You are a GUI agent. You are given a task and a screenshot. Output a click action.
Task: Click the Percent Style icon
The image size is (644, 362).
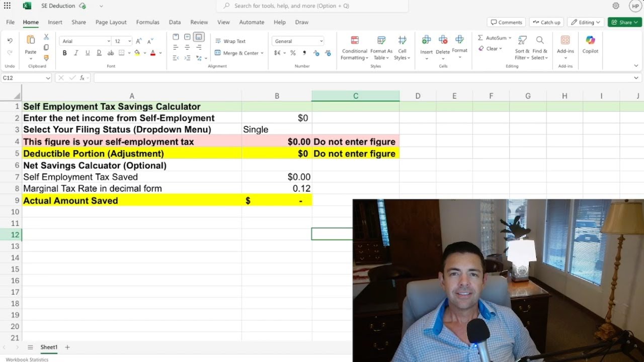tap(293, 53)
